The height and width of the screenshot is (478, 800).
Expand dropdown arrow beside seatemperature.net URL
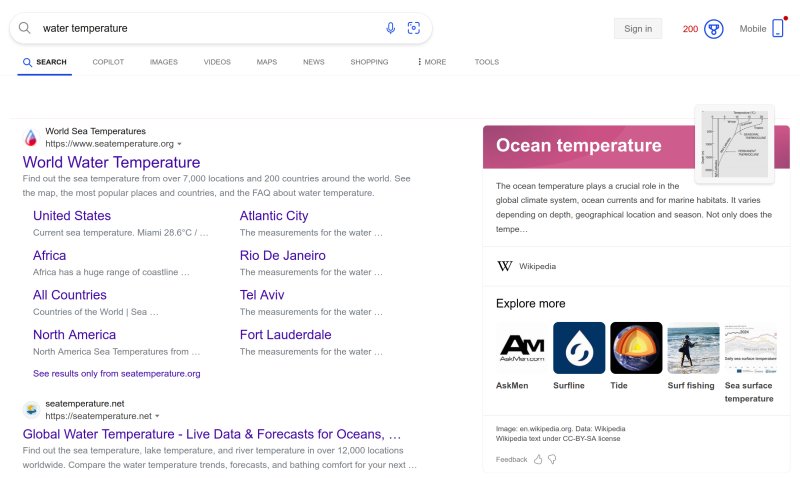tap(157, 416)
